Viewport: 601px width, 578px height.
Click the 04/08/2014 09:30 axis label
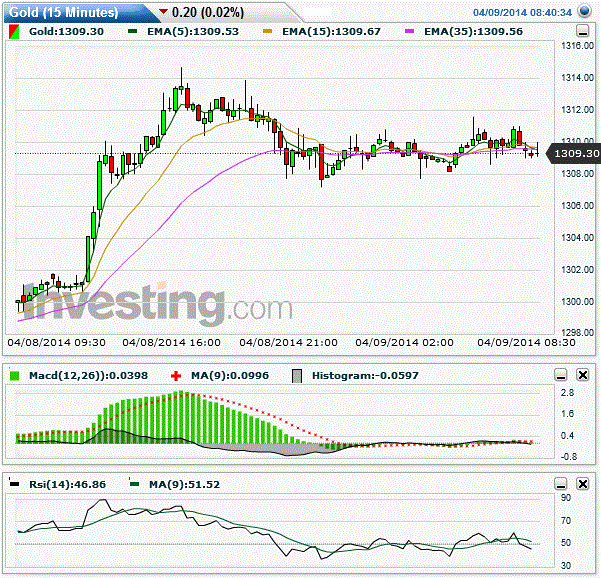click(x=56, y=342)
